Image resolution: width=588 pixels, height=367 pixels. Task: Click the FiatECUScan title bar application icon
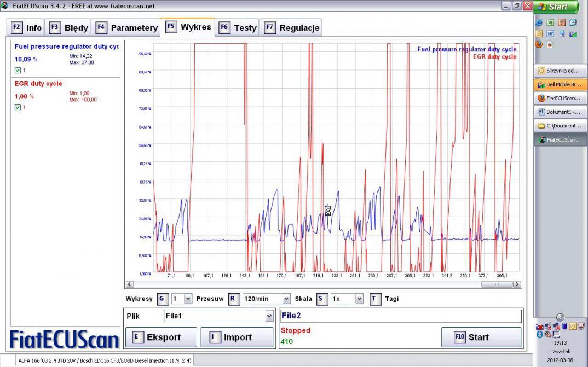4,5
